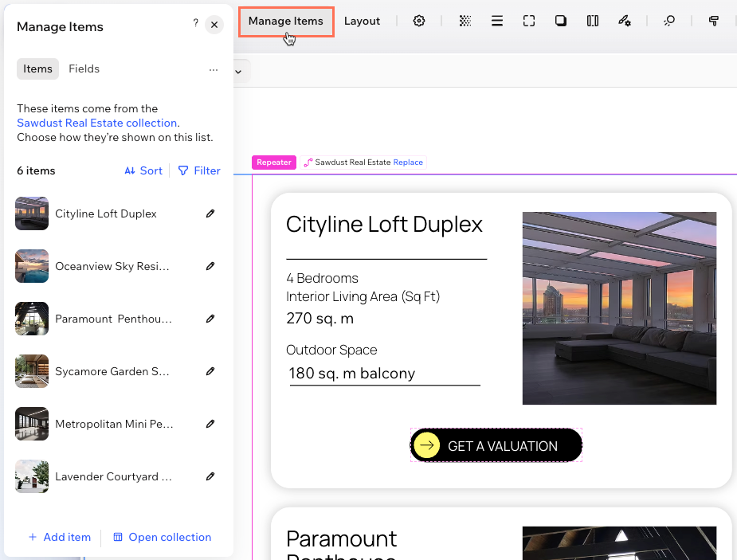The height and width of the screenshot is (560, 737).
Task: Close the Manage Items panel
Action: 214,25
